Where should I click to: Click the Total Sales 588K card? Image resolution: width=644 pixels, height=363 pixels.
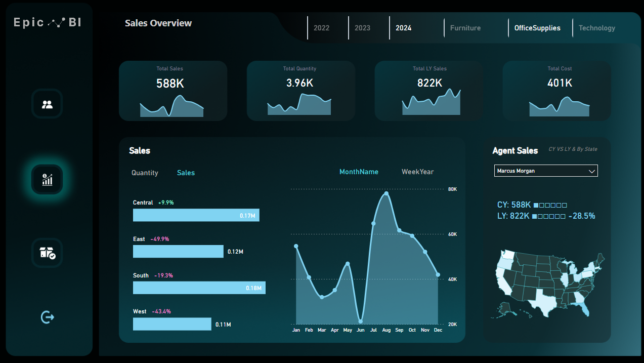(173, 91)
